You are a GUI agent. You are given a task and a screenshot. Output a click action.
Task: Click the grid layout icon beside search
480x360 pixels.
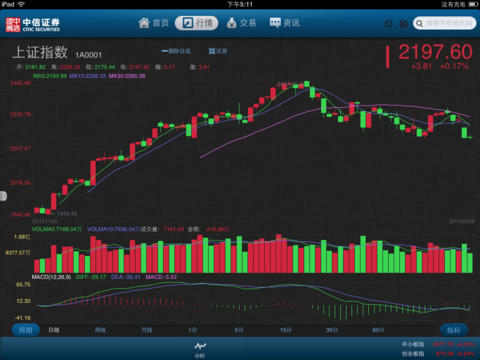pyautogui.click(x=403, y=24)
